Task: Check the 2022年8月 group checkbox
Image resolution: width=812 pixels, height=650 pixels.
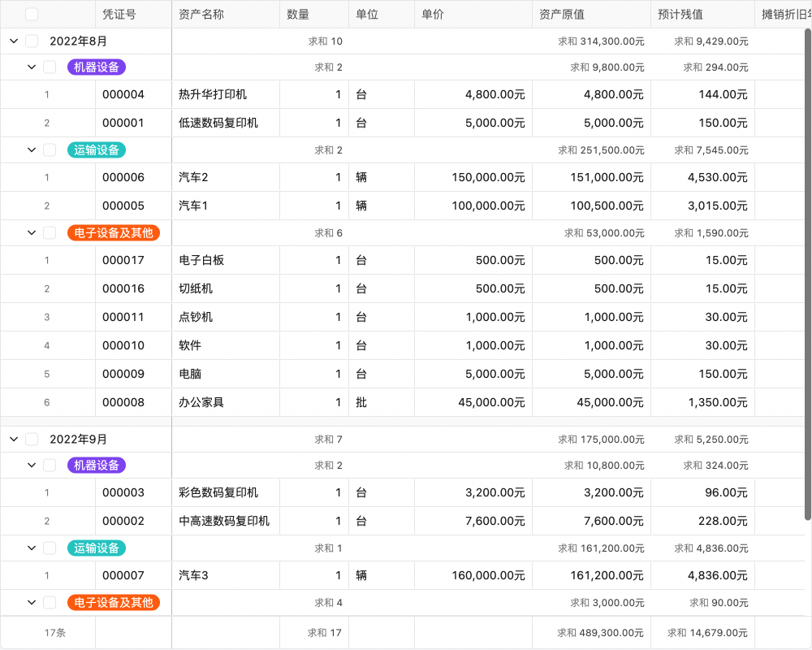Action: pyautogui.click(x=32, y=40)
